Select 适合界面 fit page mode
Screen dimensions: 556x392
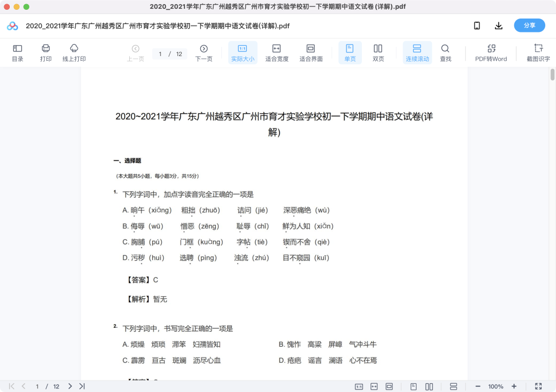(310, 53)
